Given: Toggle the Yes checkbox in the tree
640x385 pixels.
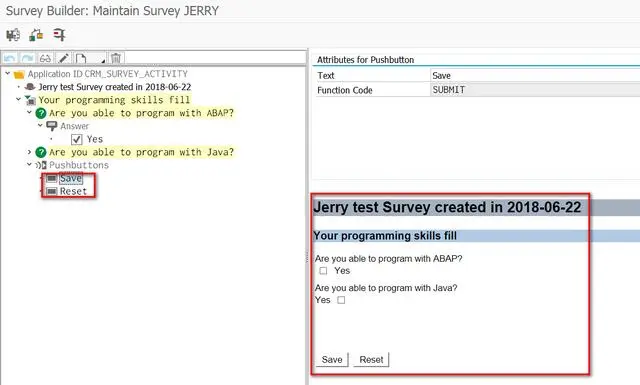Looking at the screenshot, I should [77, 140].
